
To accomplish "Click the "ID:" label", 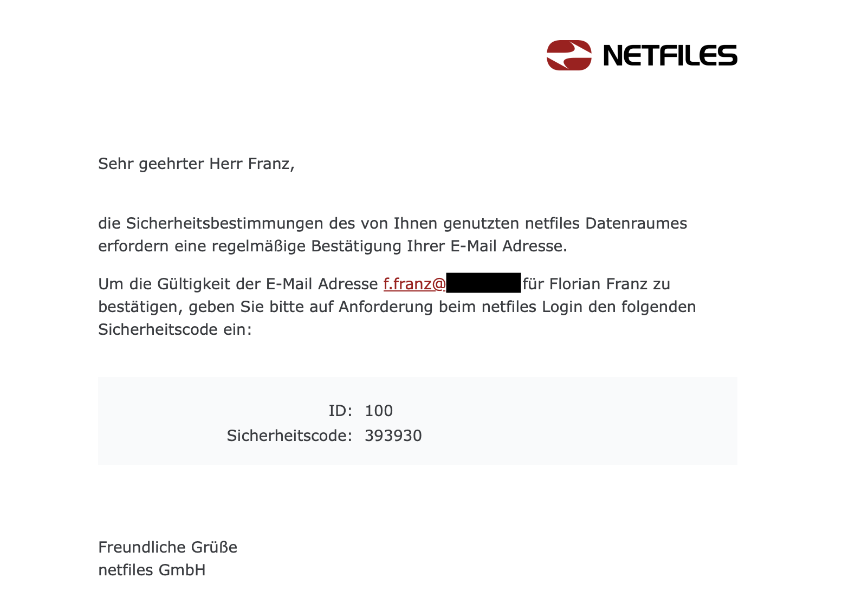I will pyautogui.click(x=340, y=411).
